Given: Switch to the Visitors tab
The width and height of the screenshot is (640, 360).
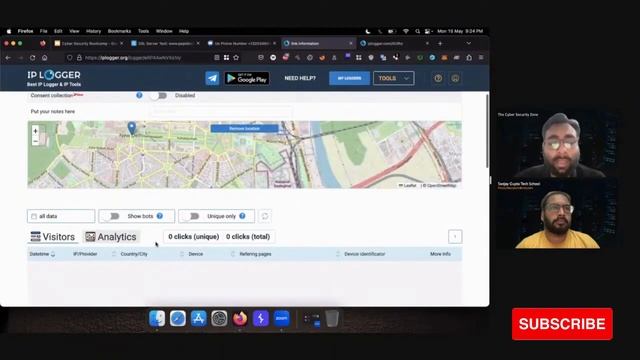Looking at the screenshot, I should click(x=53, y=237).
